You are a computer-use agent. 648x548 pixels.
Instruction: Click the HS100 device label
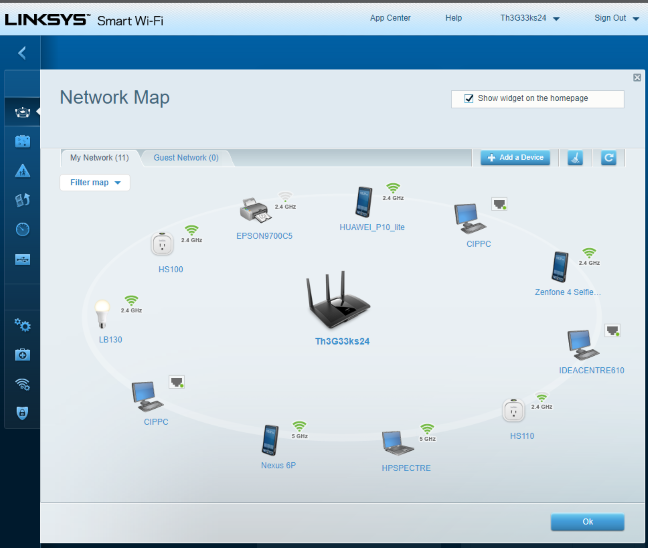(x=171, y=269)
